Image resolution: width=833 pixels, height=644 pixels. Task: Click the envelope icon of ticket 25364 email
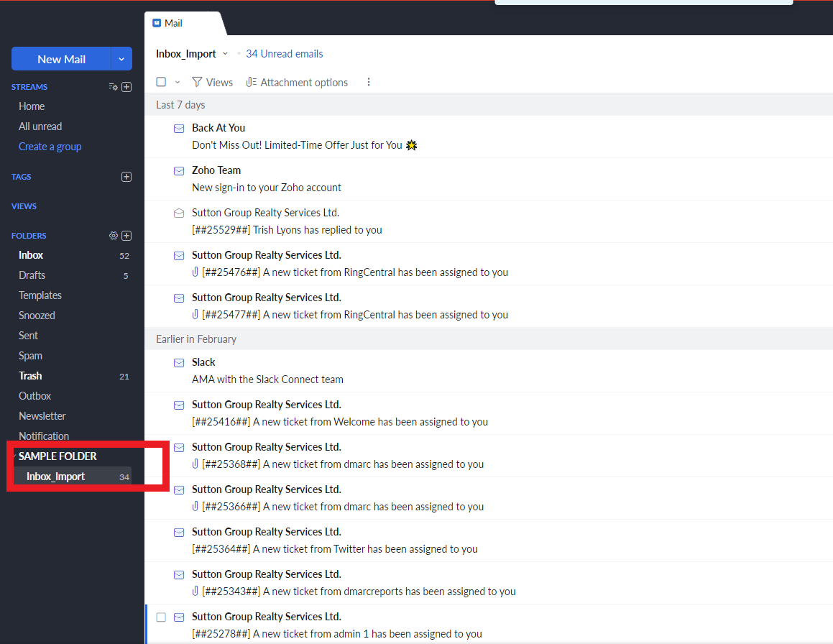tap(179, 533)
